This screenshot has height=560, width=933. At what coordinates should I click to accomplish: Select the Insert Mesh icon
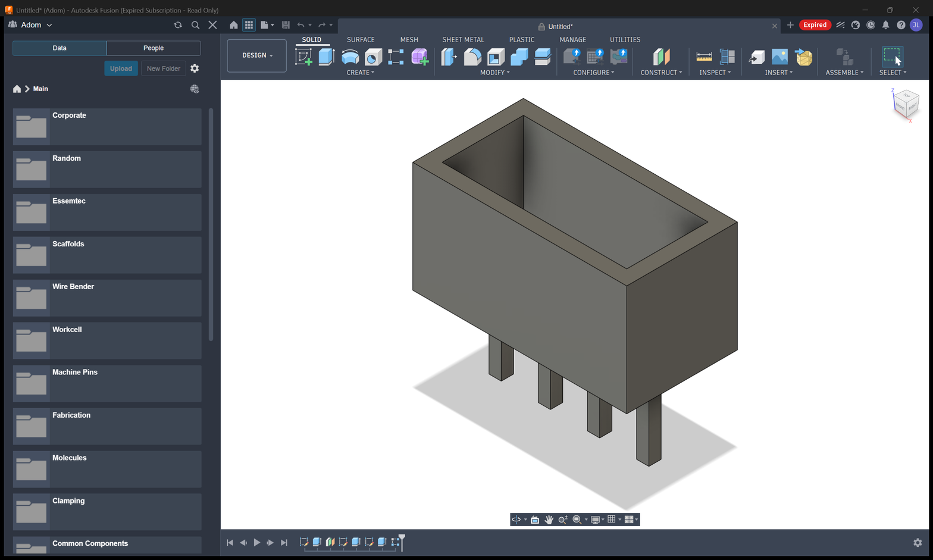point(804,57)
